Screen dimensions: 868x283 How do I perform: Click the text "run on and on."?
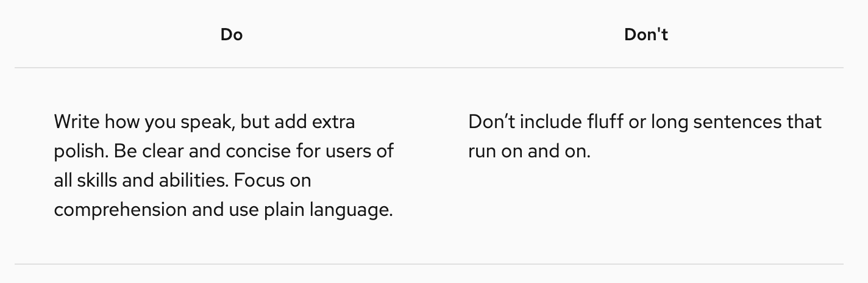[x=529, y=151]
